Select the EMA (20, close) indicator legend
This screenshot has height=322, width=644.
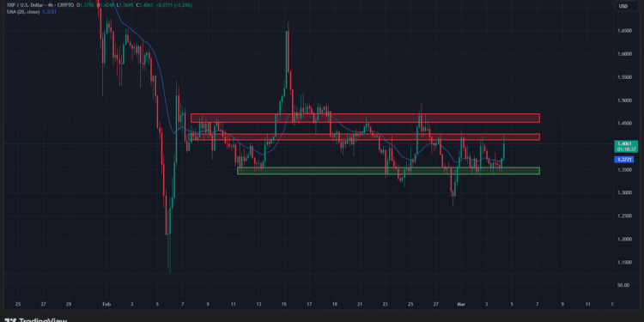click(x=23, y=12)
